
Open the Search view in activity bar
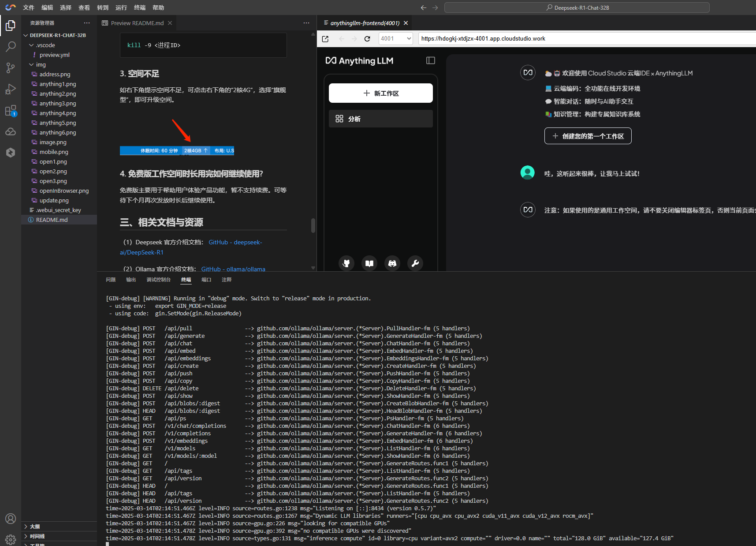click(x=11, y=47)
